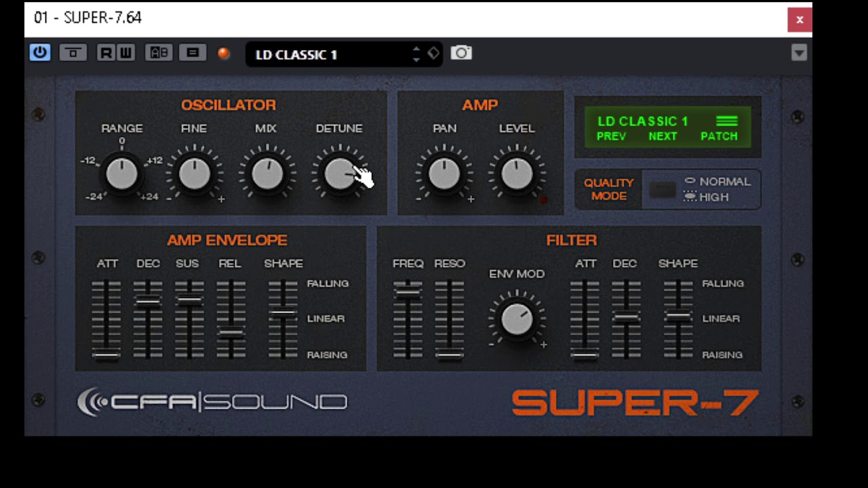Click the Amp Envelope DEC slider handle

click(x=148, y=301)
